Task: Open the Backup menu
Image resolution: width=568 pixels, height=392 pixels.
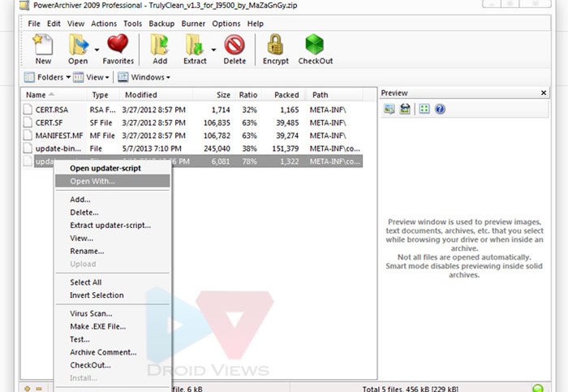Action: point(161,24)
